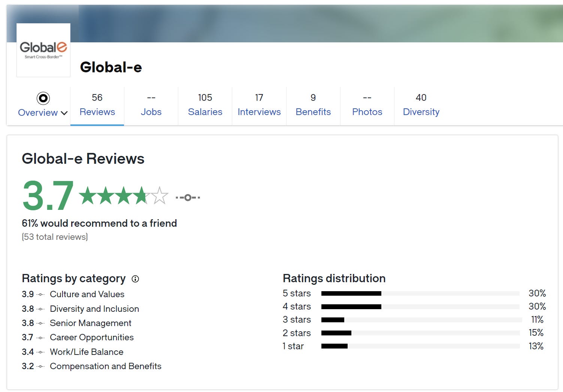Click the large 3.7 overall rating number
Viewport: 563px width, 392px height.
48,196
